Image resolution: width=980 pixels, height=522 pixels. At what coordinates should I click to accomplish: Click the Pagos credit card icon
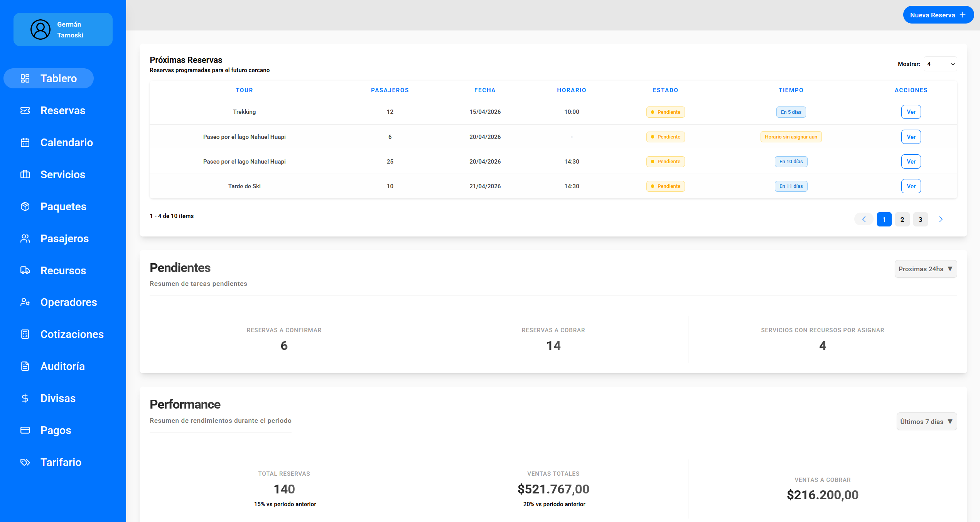25,430
